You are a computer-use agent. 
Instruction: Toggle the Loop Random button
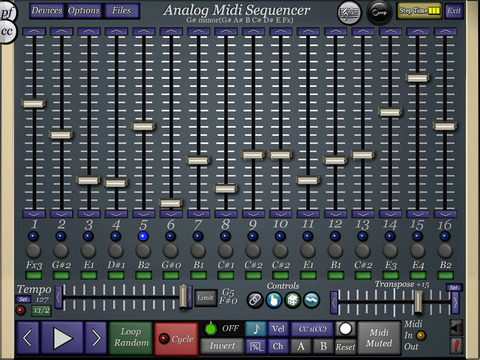pyautogui.click(x=131, y=338)
